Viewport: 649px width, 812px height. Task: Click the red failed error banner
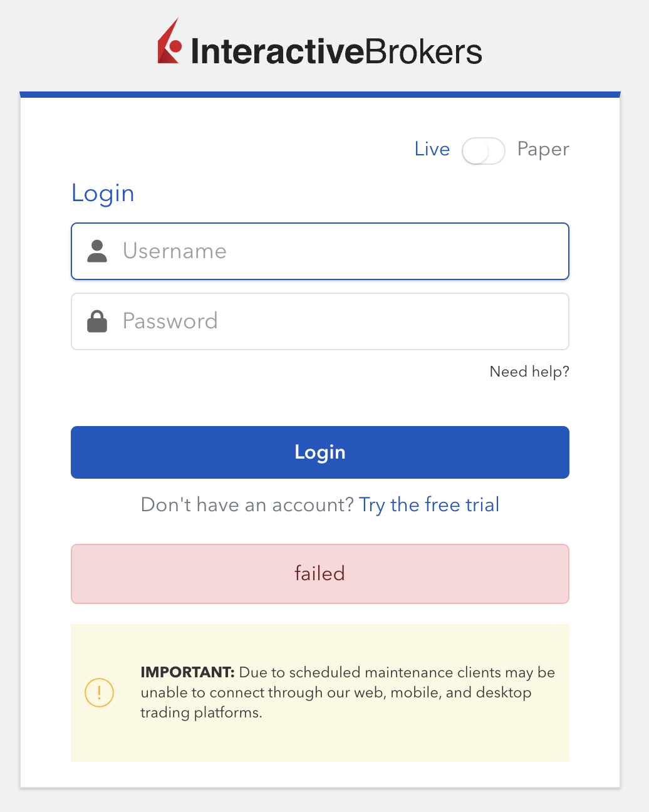pyautogui.click(x=320, y=573)
